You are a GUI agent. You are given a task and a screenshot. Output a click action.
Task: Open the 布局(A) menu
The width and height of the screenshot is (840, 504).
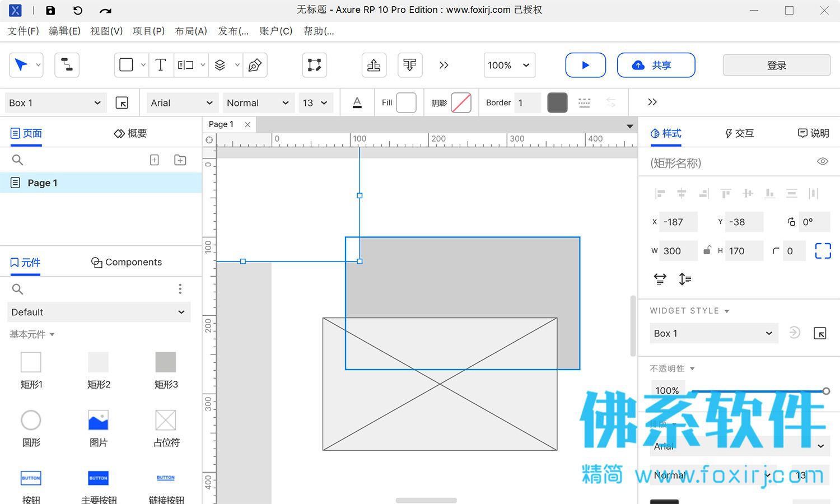point(191,31)
